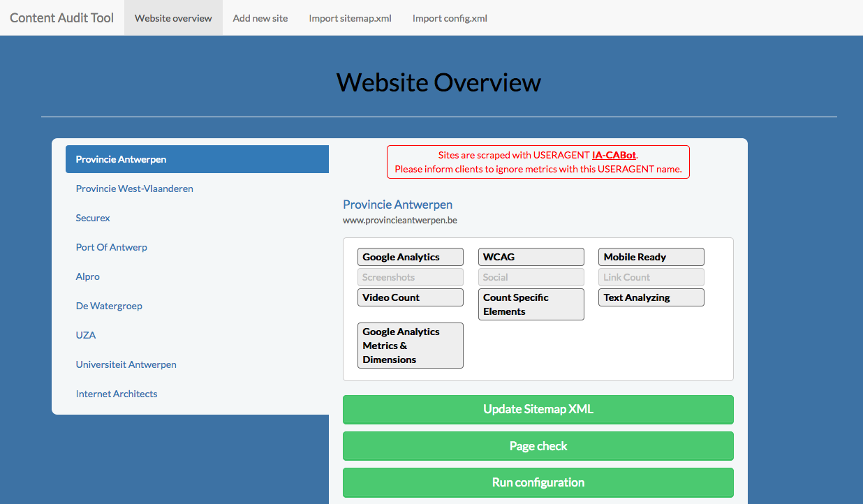Image resolution: width=863 pixels, height=504 pixels.
Task: Toggle the Text Analyzing option
Action: point(651,297)
